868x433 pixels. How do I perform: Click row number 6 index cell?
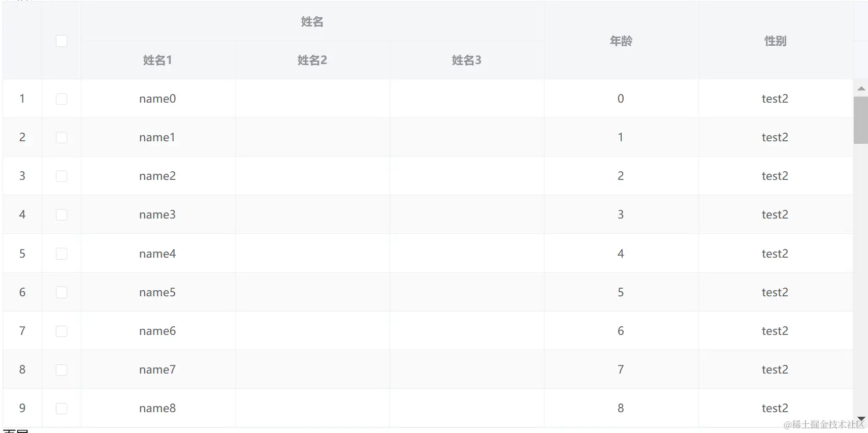pos(22,293)
